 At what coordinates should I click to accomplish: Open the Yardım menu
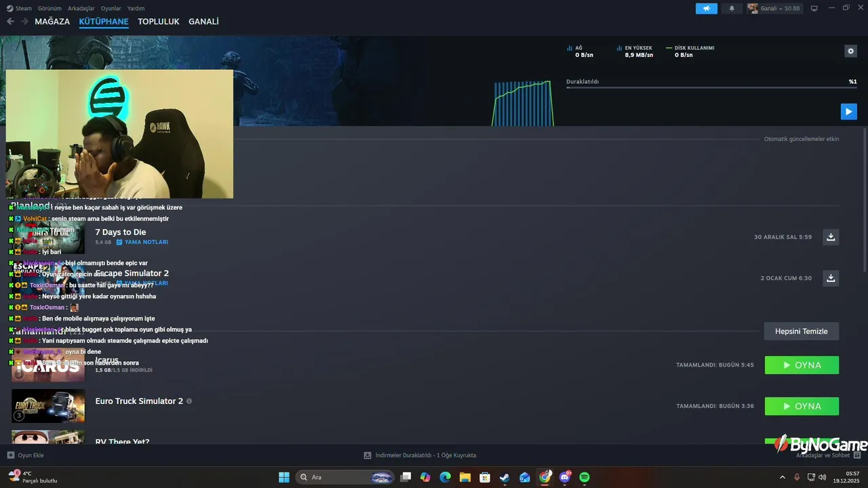136,8
